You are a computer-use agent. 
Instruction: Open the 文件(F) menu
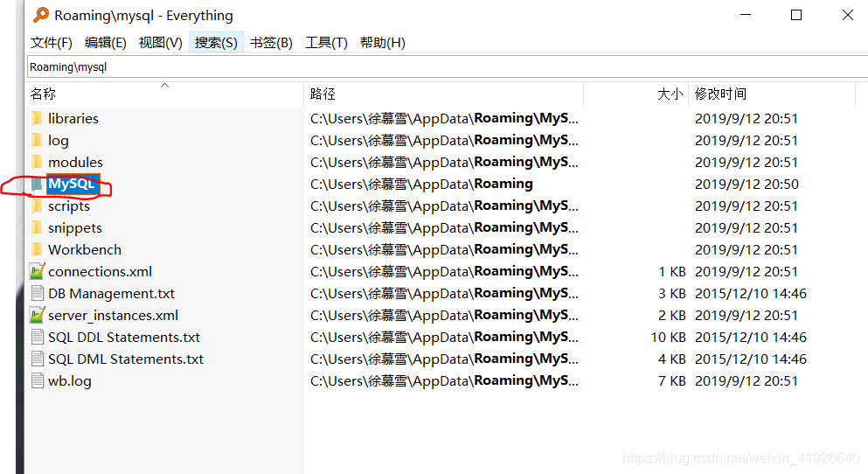click(x=51, y=43)
